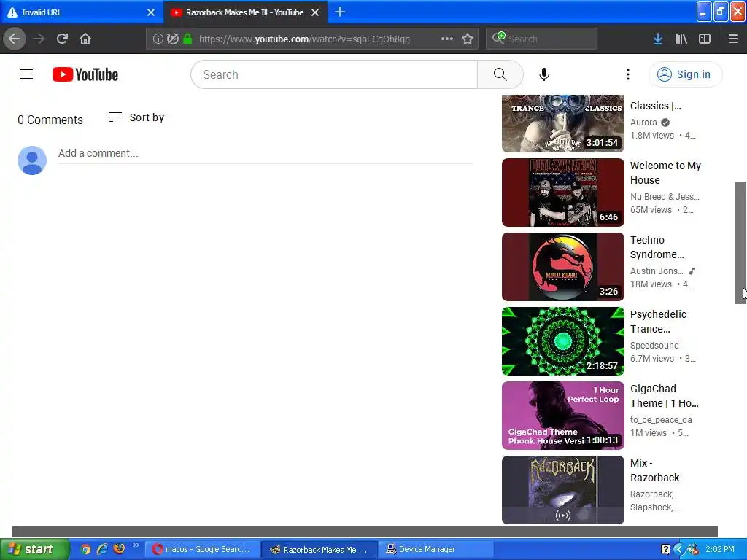Bookmark this page with the star icon
Viewport: 747px width, 560px height.
click(x=468, y=39)
